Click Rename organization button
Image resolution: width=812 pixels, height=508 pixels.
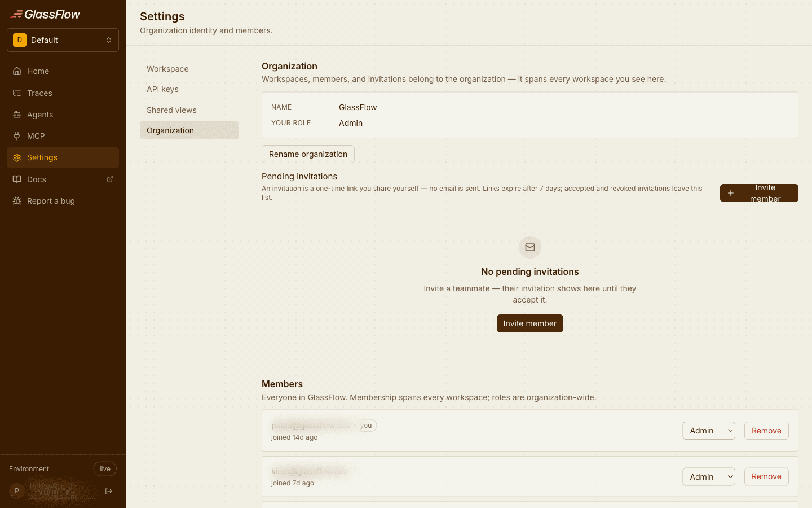click(x=308, y=154)
